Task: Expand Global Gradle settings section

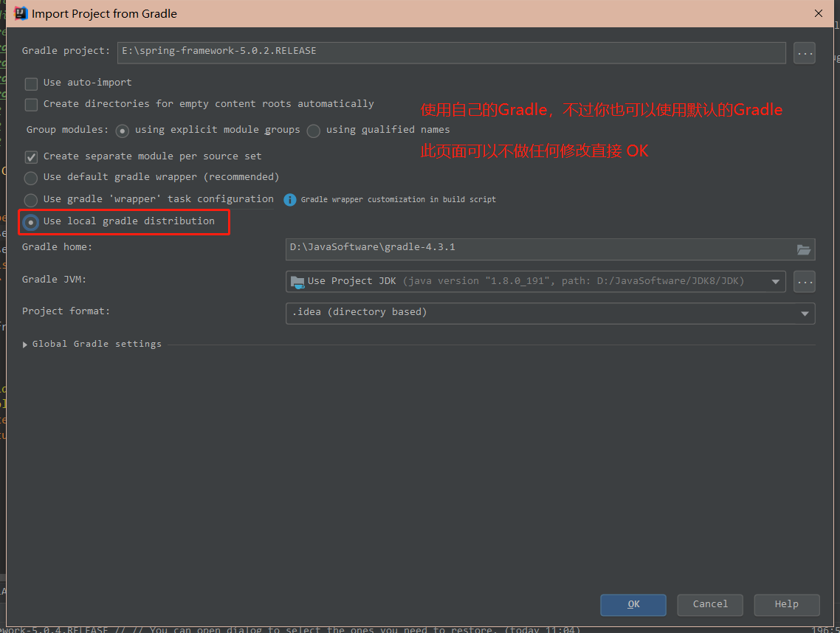Action: click(24, 345)
